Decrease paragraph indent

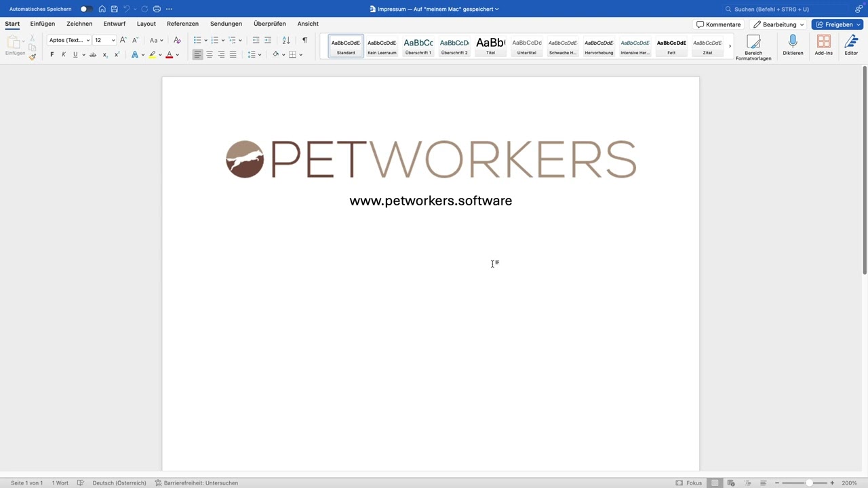point(256,40)
